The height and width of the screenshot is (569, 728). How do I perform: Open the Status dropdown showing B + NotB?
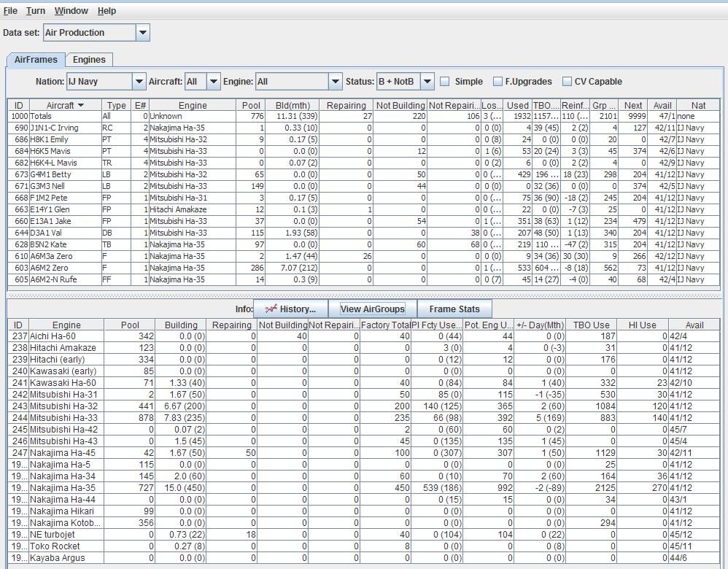(x=427, y=81)
